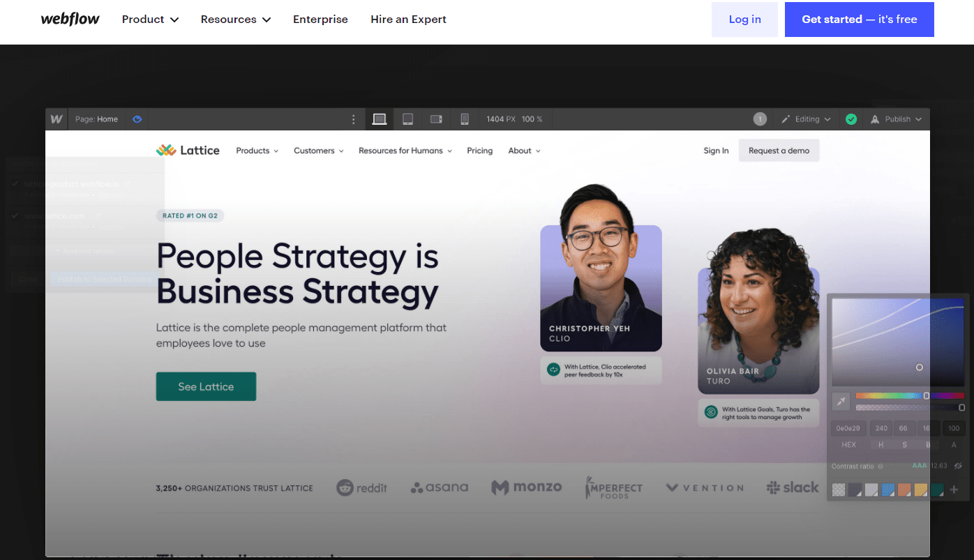Open the Editing mode dropdown
Viewport: 974px width, 560px height.
coord(806,119)
